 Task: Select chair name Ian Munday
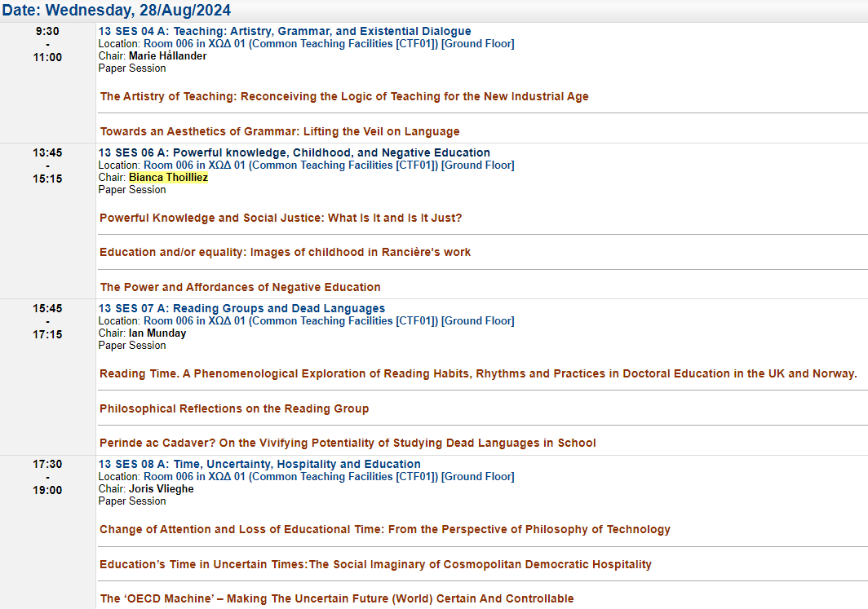pyautogui.click(x=157, y=333)
